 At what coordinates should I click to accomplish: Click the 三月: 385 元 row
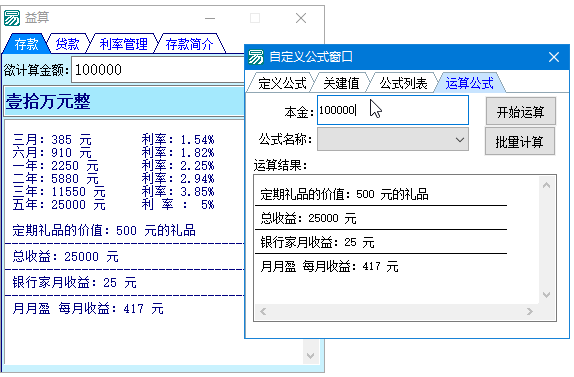click(x=52, y=139)
